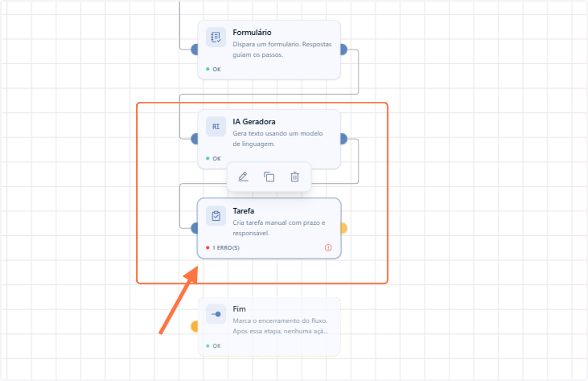This screenshot has height=381, width=588.
Task: Select the Fim node title
Action: click(x=239, y=309)
